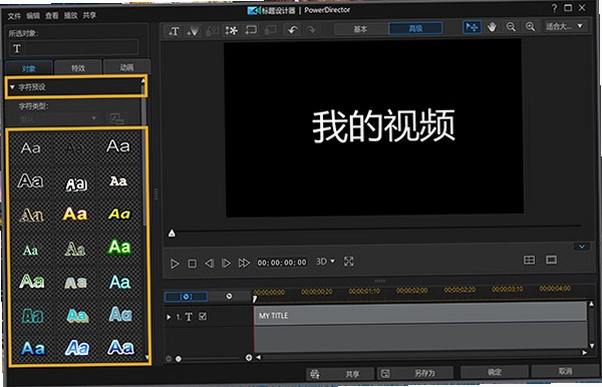Click the timeline zoom in plus icon
The width and height of the screenshot is (602, 387).
(x=249, y=358)
